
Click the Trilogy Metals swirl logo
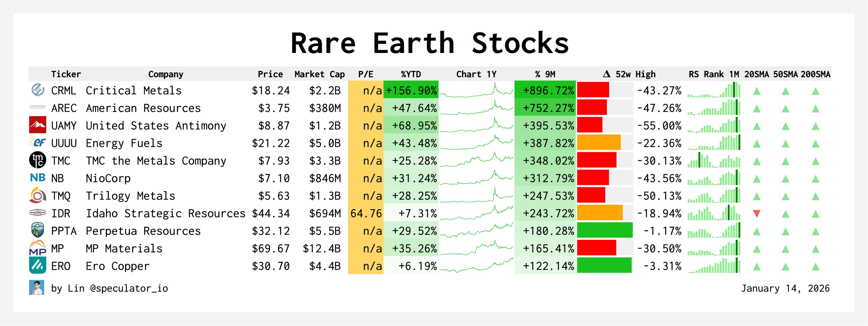[37, 195]
